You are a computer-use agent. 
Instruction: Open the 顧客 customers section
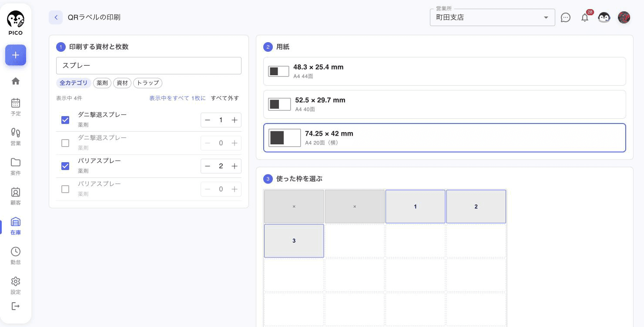(x=16, y=196)
